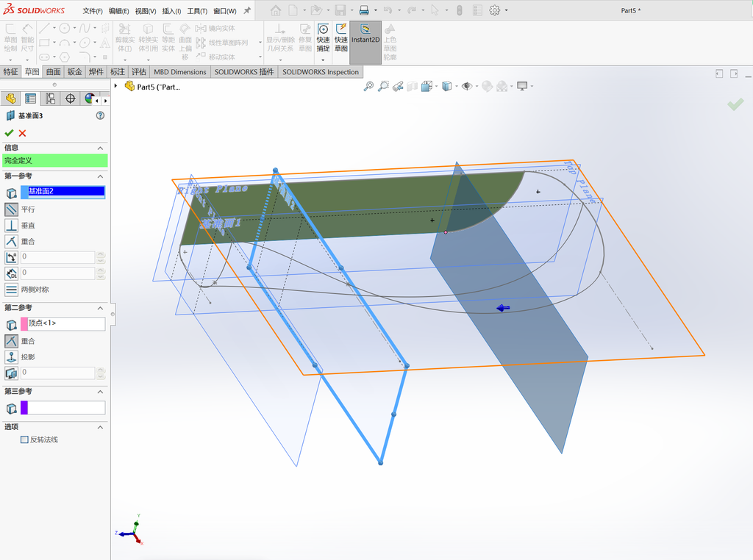
Task: Switch to the 曲面 ribbon tab
Action: tap(53, 72)
